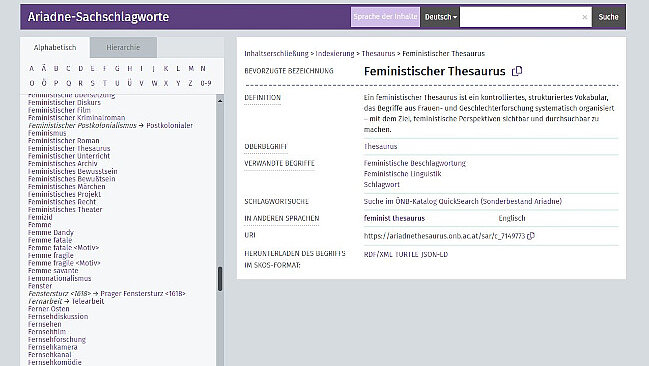Copy the preferred term Feministischer Thesaurus
The width and height of the screenshot is (649, 366).
(x=517, y=71)
